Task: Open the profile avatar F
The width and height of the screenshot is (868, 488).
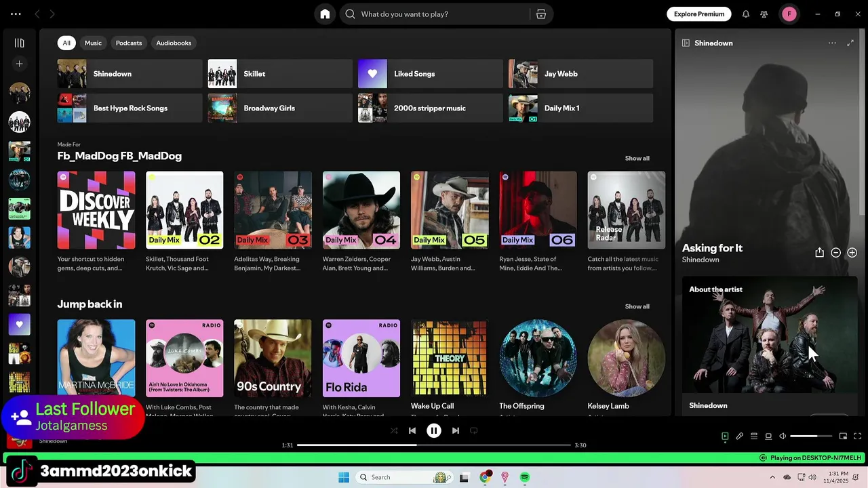Action: [x=789, y=14]
